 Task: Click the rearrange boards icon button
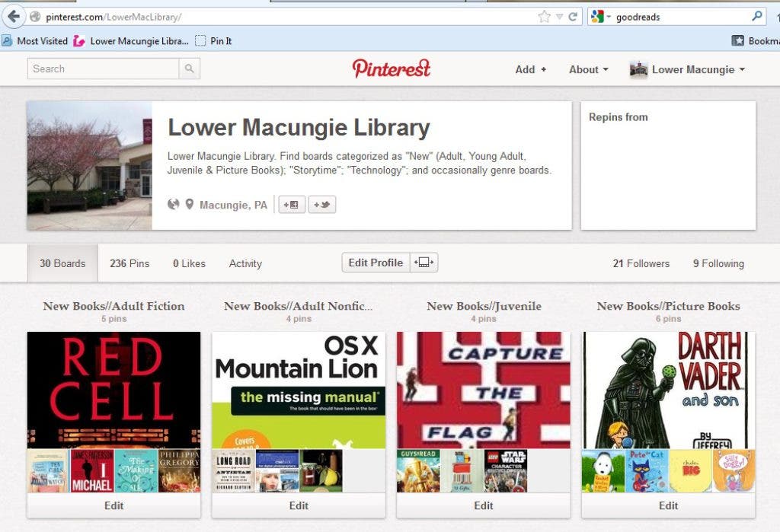click(x=424, y=263)
